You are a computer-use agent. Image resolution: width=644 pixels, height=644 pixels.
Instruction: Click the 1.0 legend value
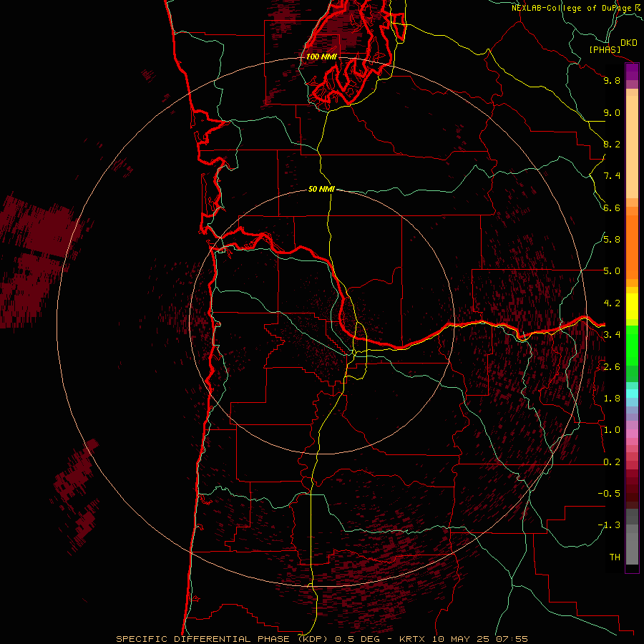coord(612,430)
